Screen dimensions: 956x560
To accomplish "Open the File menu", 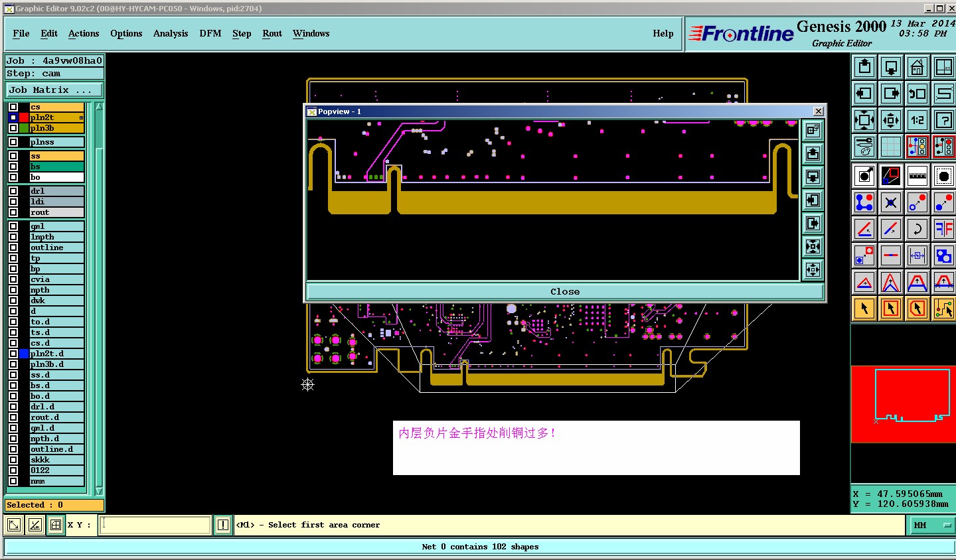I will point(21,33).
